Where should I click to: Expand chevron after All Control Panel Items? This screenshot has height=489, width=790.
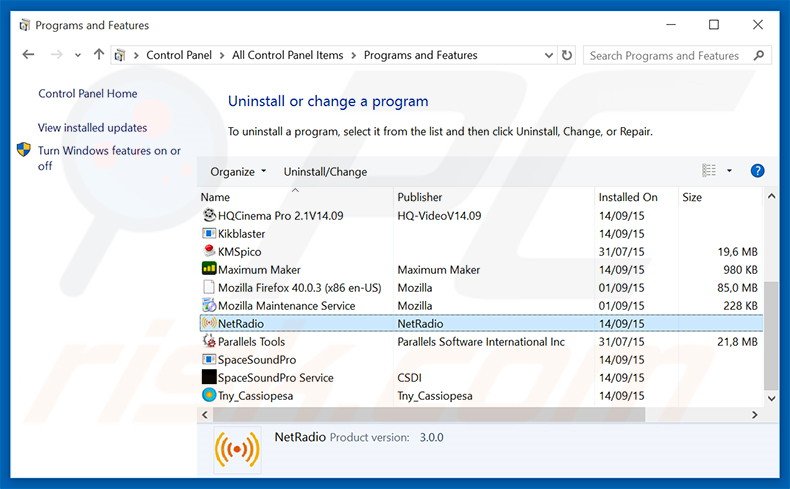(354, 55)
